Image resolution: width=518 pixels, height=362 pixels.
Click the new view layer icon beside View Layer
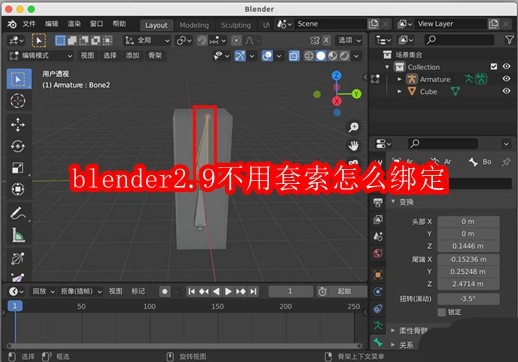click(493, 24)
